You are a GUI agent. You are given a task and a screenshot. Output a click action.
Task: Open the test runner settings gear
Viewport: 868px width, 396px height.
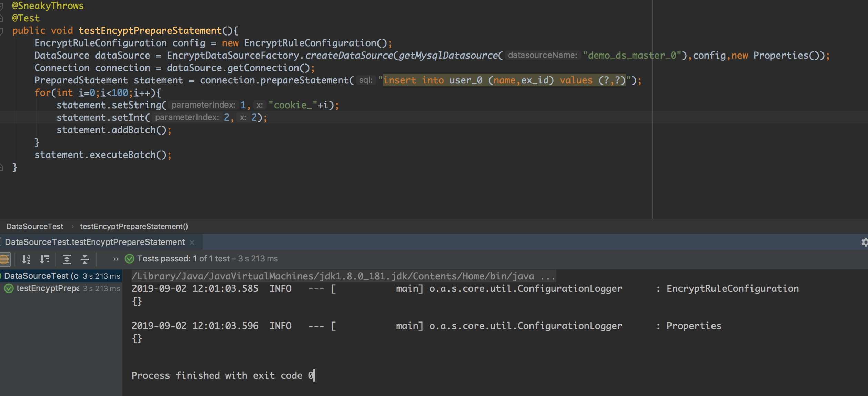[865, 242]
